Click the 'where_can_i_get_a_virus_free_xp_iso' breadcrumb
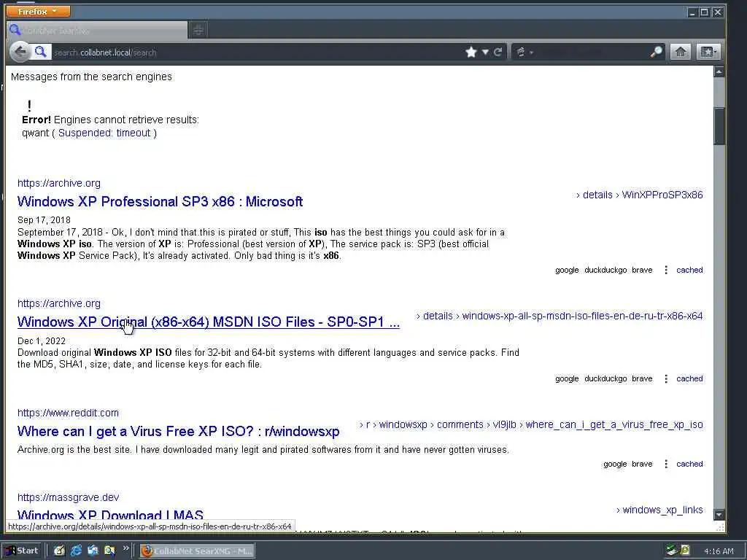The height and width of the screenshot is (560, 747). point(614,425)
